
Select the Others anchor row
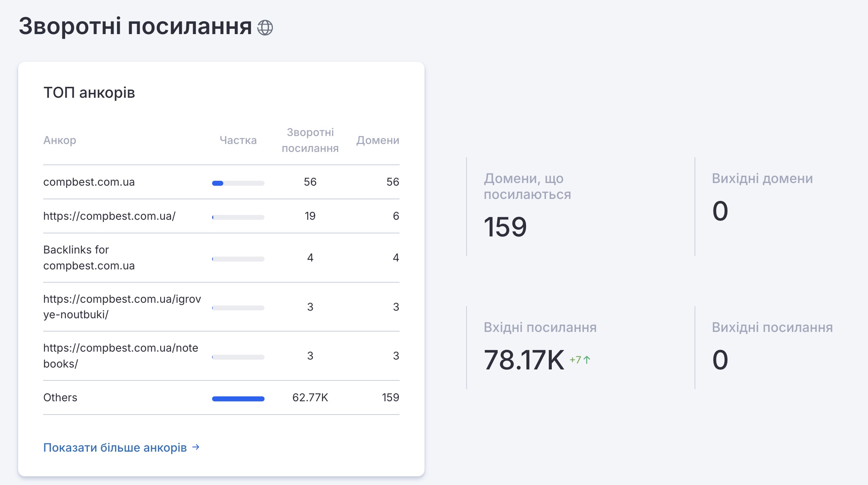(60, 397)
